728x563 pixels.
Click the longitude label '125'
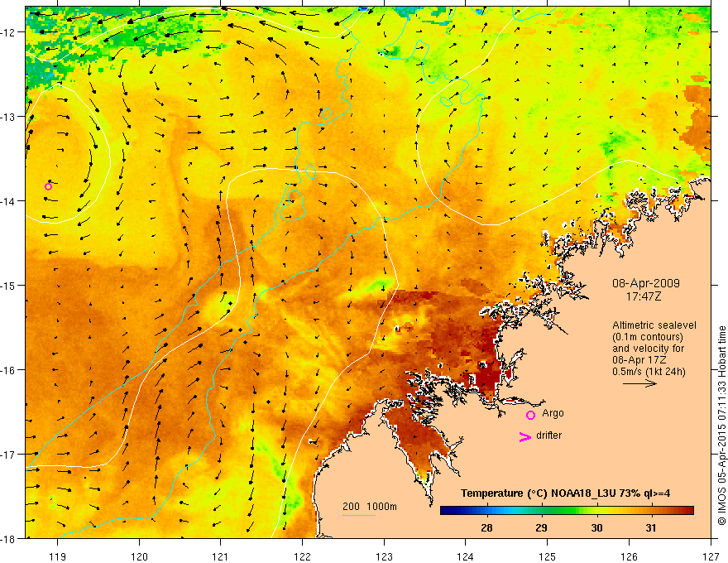[548, 556]
